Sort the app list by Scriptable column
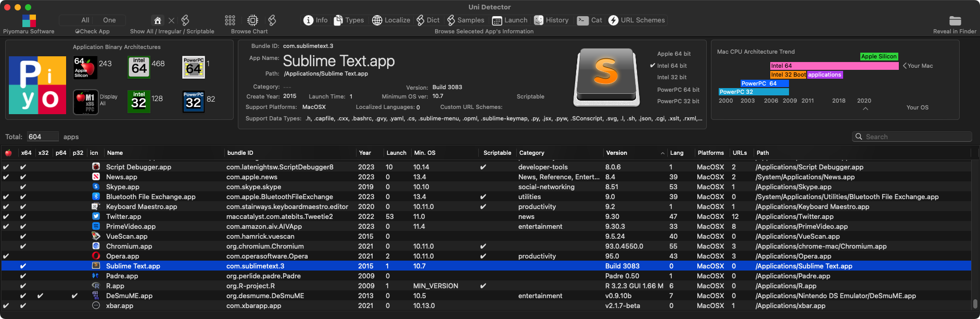Viewport: 980px width, 319px height. pyautogui.click(x=498, y=153)
